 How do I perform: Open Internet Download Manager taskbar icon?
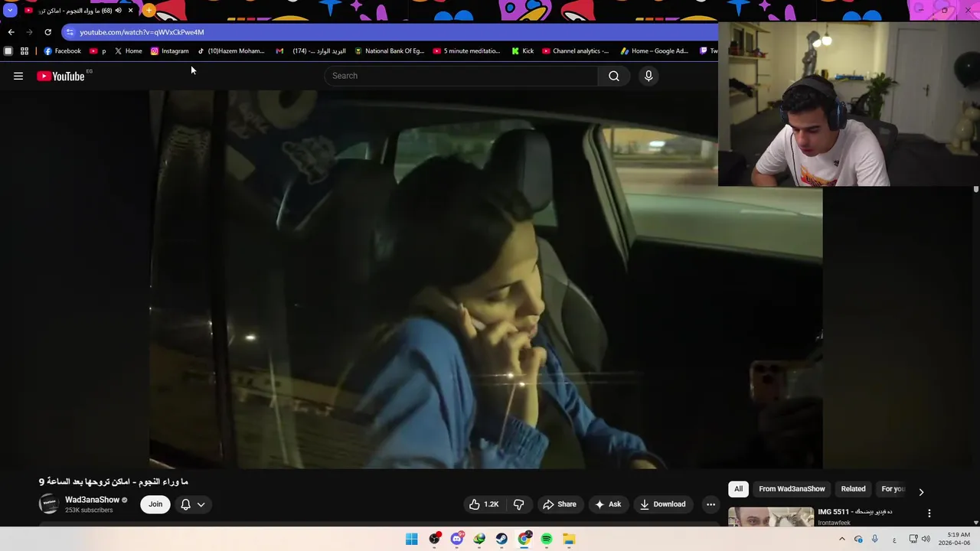point(479,539)
